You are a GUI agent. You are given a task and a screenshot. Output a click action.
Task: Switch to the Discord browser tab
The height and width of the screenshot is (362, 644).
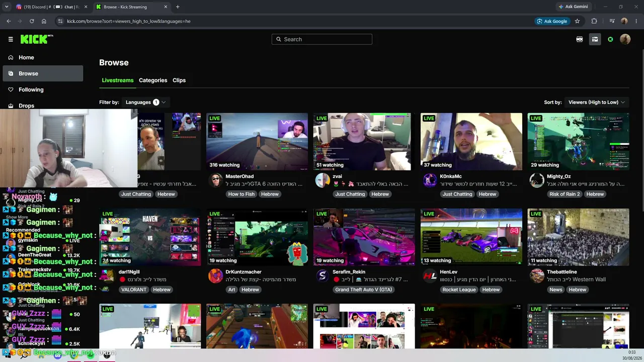coord(52,7)
